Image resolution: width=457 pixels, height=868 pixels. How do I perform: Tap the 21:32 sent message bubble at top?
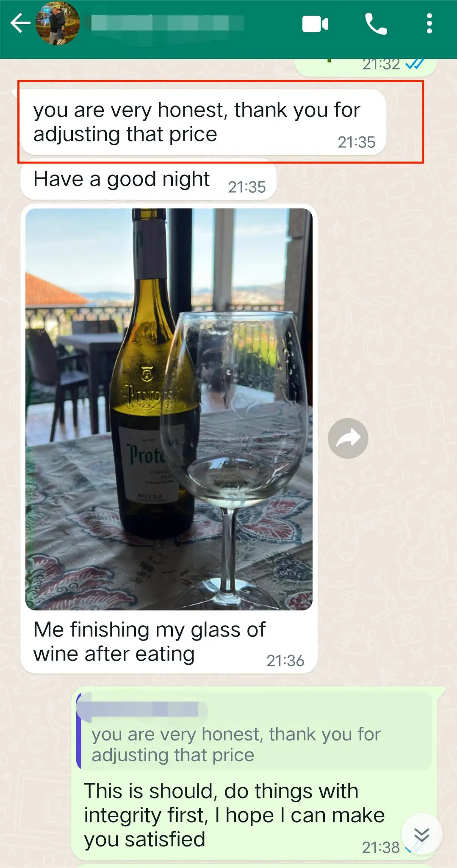pos(366,67)
